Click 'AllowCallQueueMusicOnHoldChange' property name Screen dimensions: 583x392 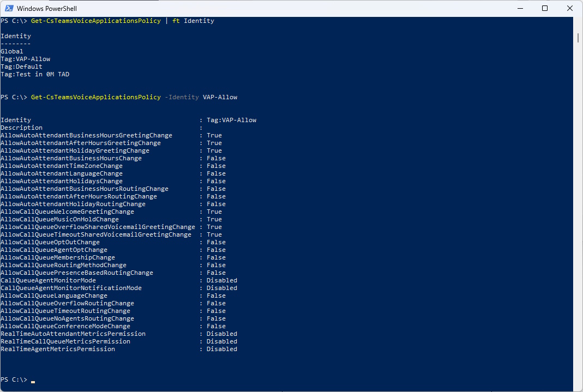tap(59, 219)
